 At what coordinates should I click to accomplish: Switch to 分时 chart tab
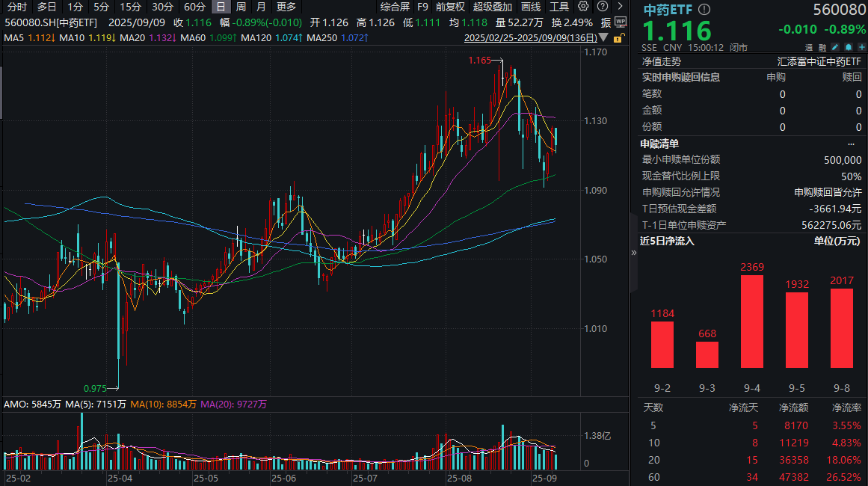tap(16, 7)
